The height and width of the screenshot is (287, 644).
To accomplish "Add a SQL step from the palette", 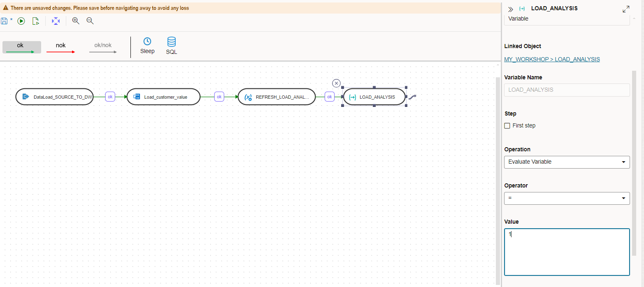I will 172,46.
